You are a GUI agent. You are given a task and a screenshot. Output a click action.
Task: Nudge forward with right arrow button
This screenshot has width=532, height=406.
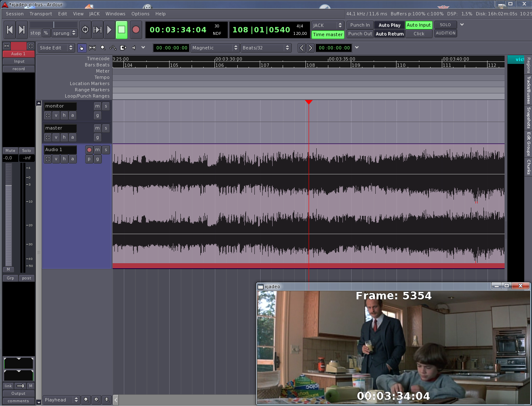310,48
